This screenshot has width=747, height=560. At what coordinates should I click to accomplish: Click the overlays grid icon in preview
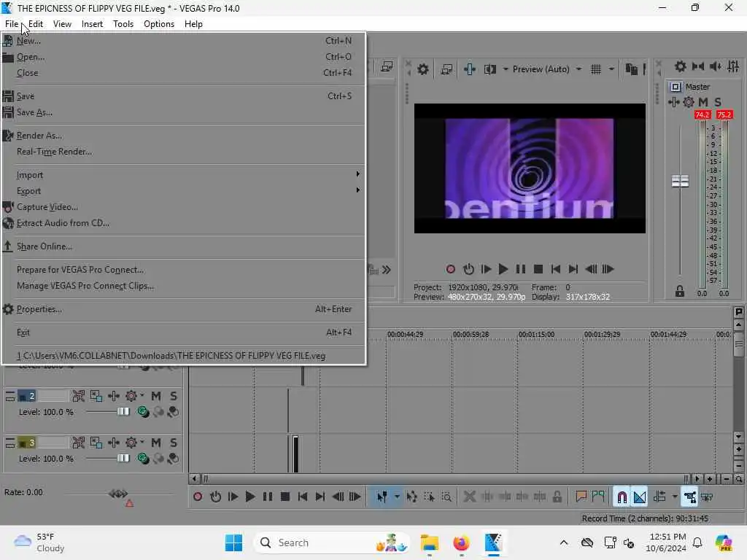click(595, 69)
